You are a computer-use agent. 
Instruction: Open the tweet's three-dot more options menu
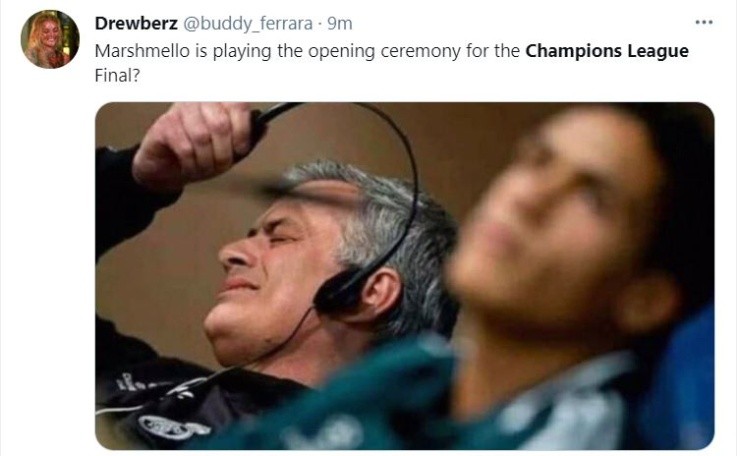pyautogui.click(x=704, y=22)
